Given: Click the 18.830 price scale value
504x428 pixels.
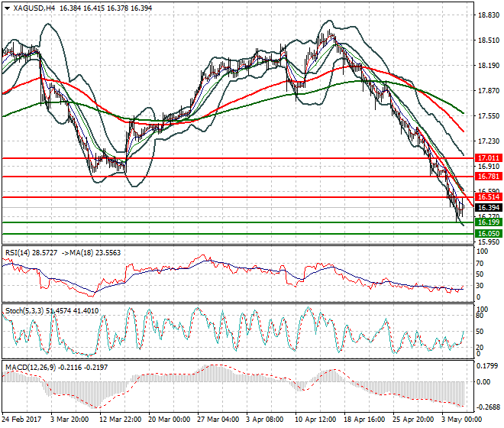Looking at the screenshot, I should 489,15.
